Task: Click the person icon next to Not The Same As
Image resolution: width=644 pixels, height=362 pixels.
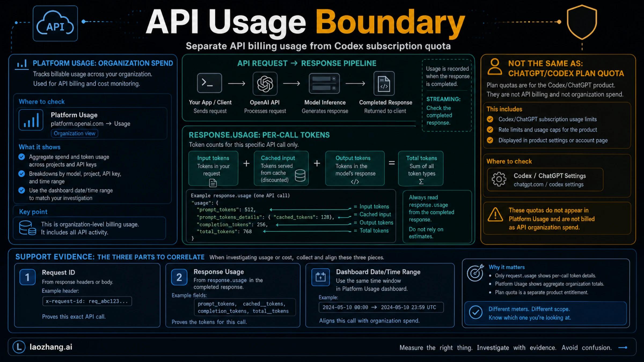Action: pyautogui.click(x=495, y=67)
